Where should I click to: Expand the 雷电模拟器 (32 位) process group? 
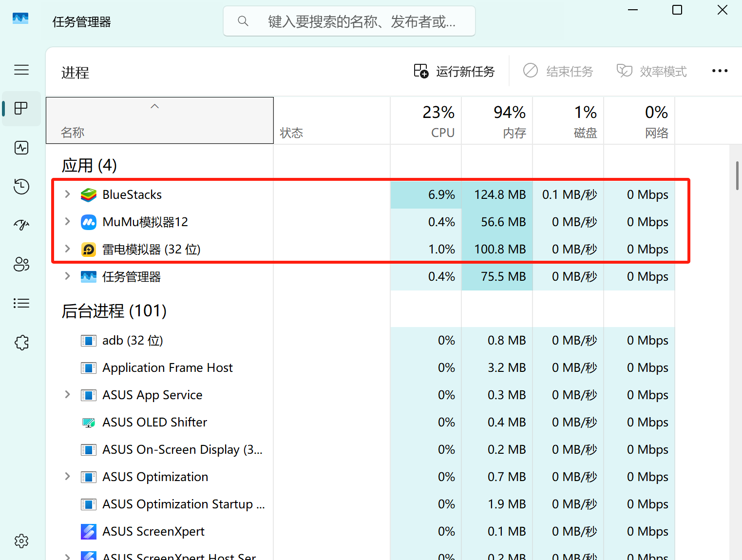(x=67, y=249)
